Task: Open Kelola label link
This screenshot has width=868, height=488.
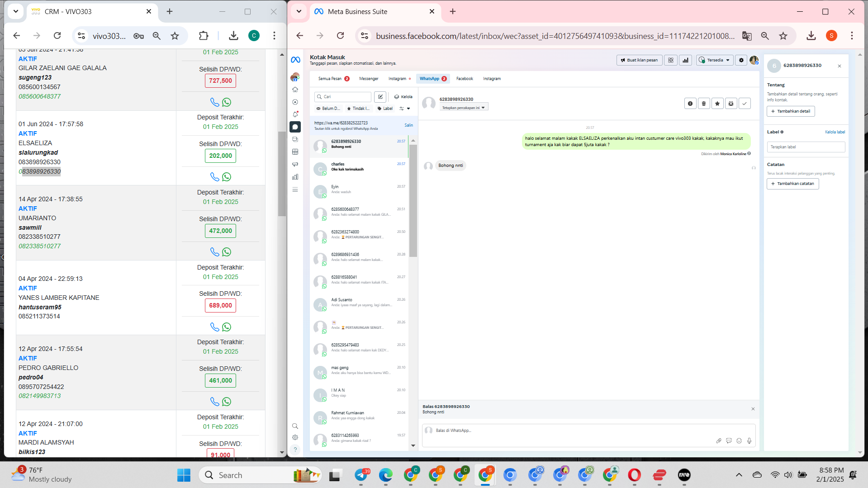Action: tap(835, 132)
